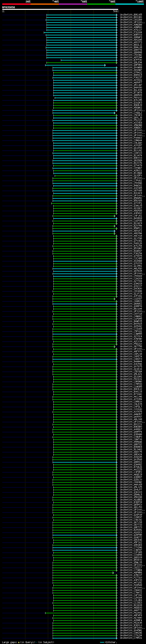This screenshot has height=644, width=146.
Task: Click the green ~80% identity legend segment
Action: pyautogui.click(x=101, y=4)
